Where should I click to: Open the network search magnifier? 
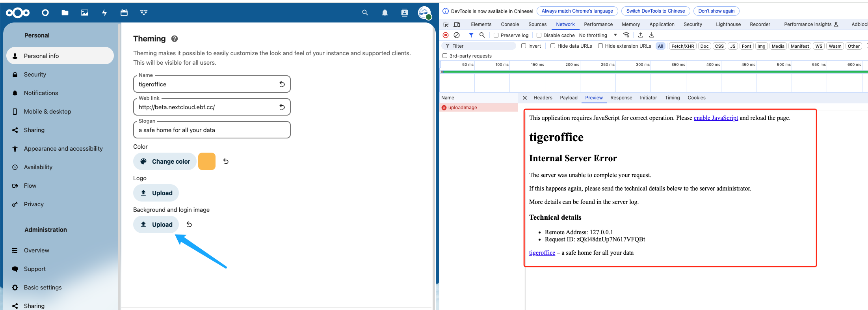pos(482,35)
